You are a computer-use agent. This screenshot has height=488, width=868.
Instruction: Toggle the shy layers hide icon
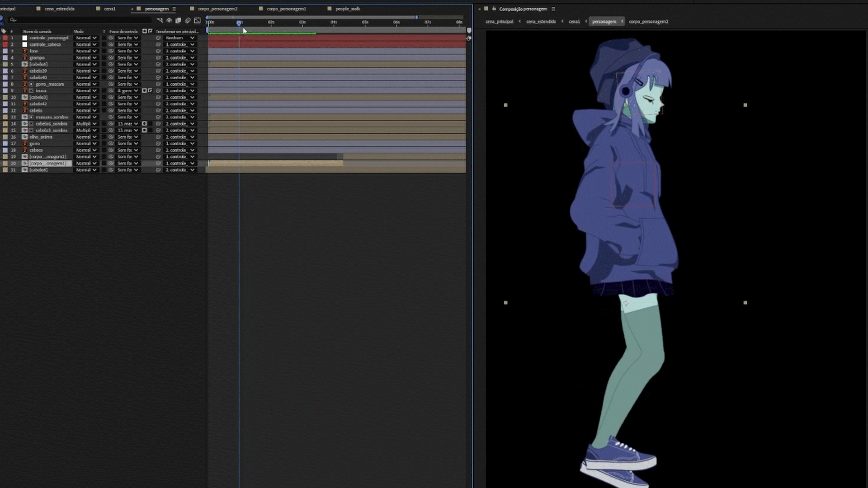(x=169, y=20)
